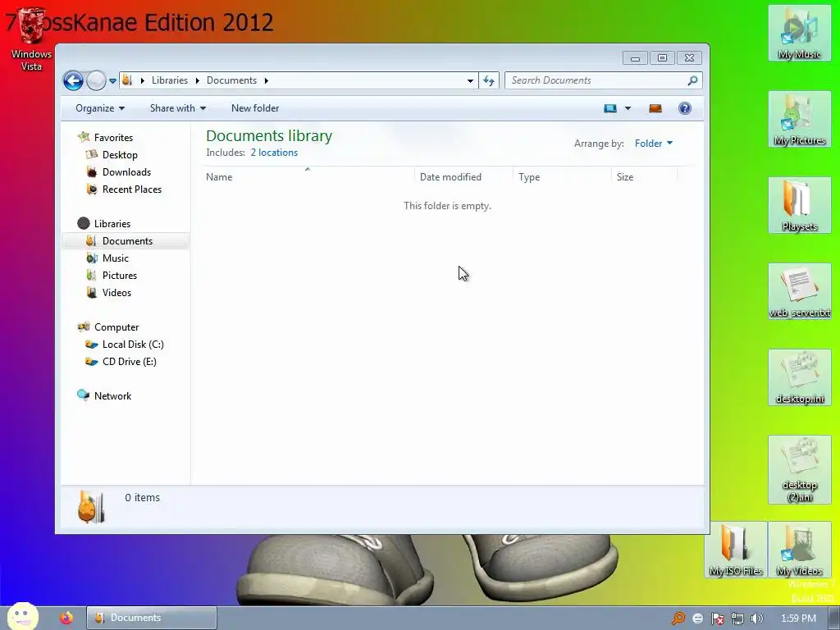Open the Start menu orb
Viewport: 840px width, 630px height.
23,616
